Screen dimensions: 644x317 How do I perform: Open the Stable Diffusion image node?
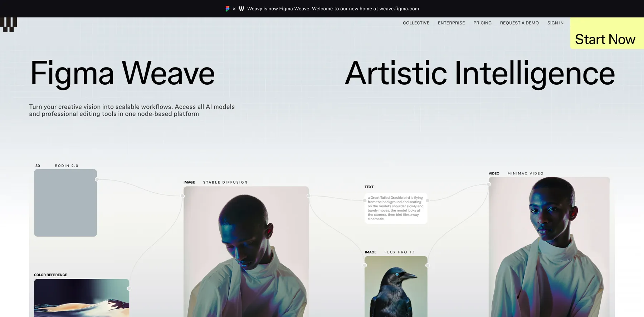pyautogui.click(x=246, y=252)
